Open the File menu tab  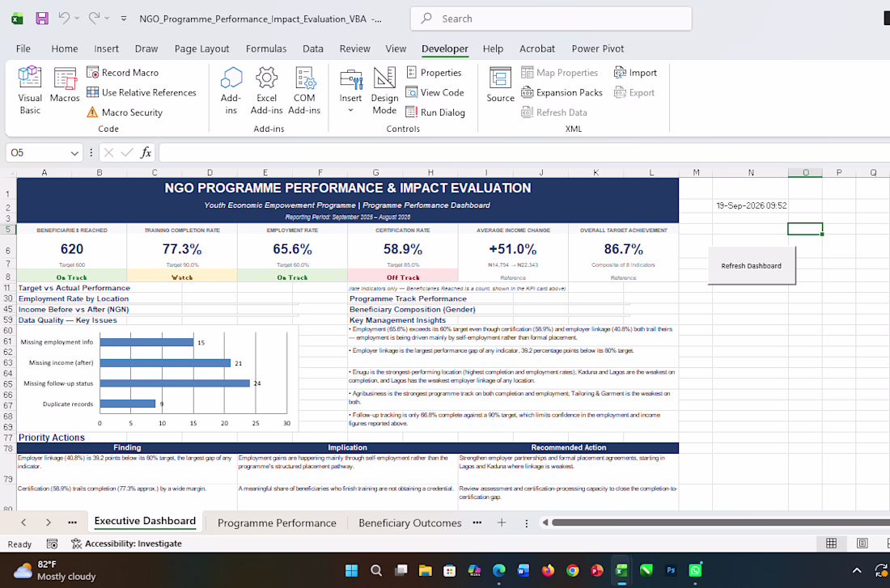[23, 49]
